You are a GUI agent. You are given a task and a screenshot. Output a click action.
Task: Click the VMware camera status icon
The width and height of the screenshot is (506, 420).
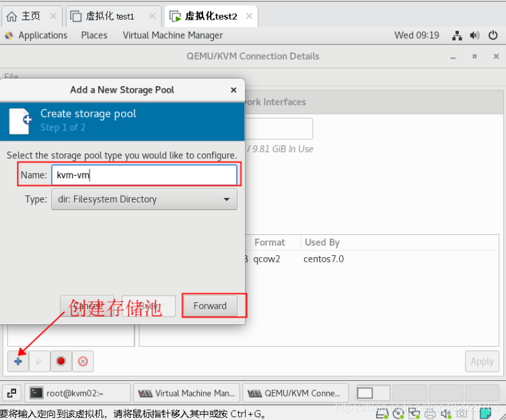click(x=462, y=413)
